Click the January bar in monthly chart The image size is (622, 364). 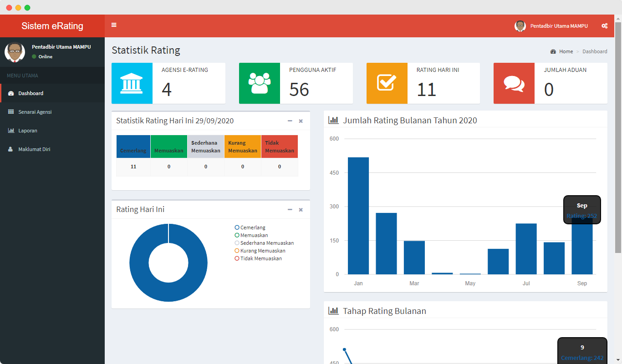(x=358, y=216)
